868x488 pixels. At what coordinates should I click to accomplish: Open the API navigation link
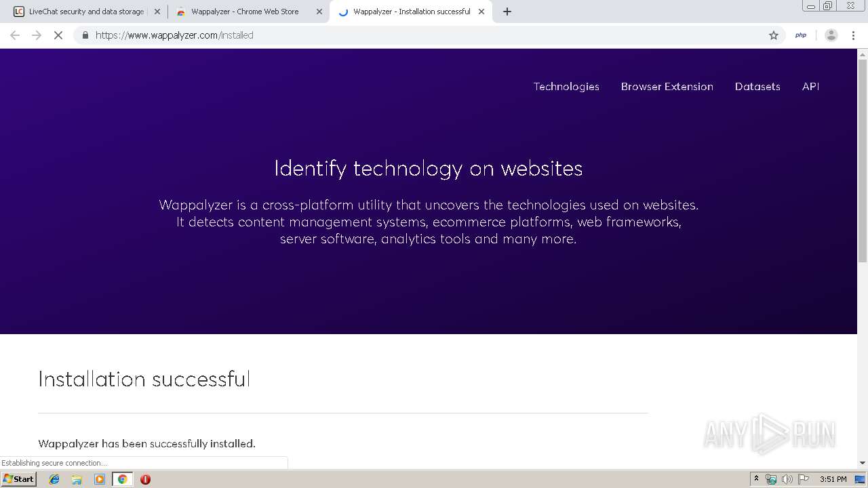[811, 87]
